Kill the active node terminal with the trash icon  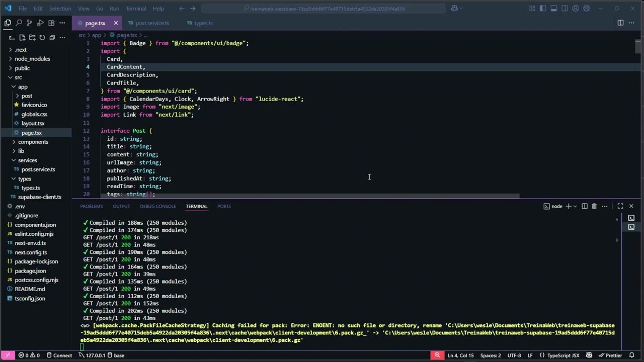[x=594, y=206]
